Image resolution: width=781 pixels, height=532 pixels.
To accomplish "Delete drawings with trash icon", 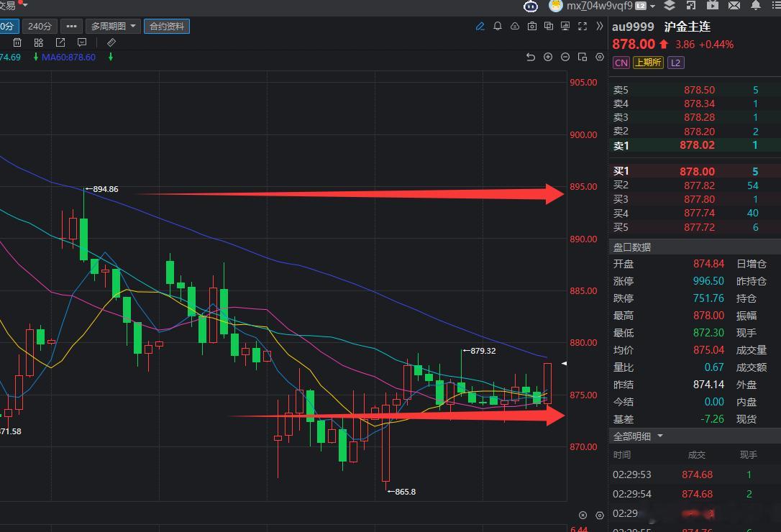I will point(17,42).
